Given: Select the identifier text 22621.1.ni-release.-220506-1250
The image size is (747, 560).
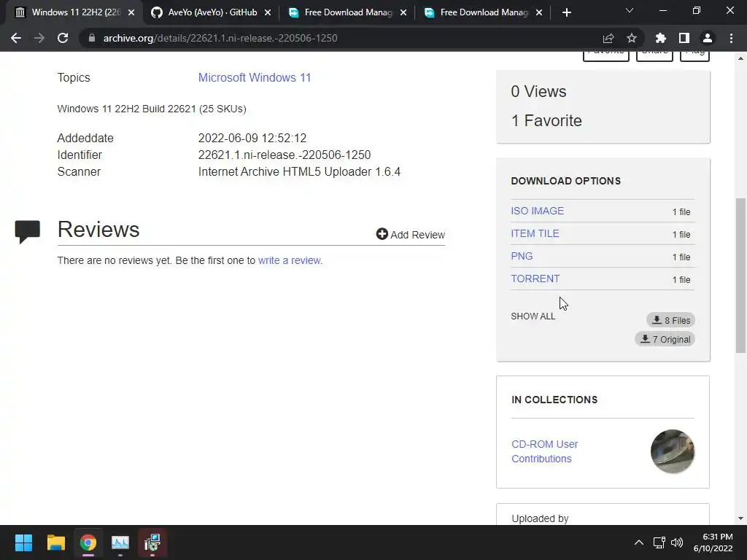Looking at the screenshot, I should 285,155.
